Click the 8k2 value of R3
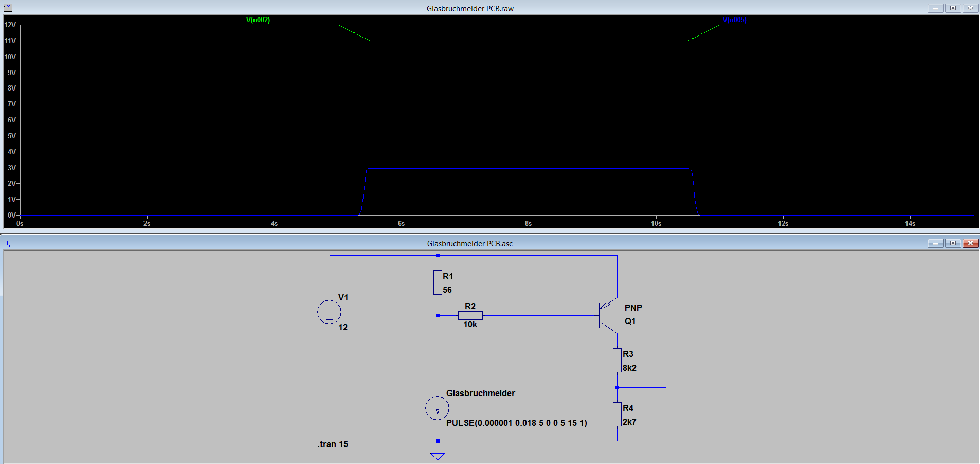Image resolution: width=980 pixels, height=464 pixels. point(629,368)
